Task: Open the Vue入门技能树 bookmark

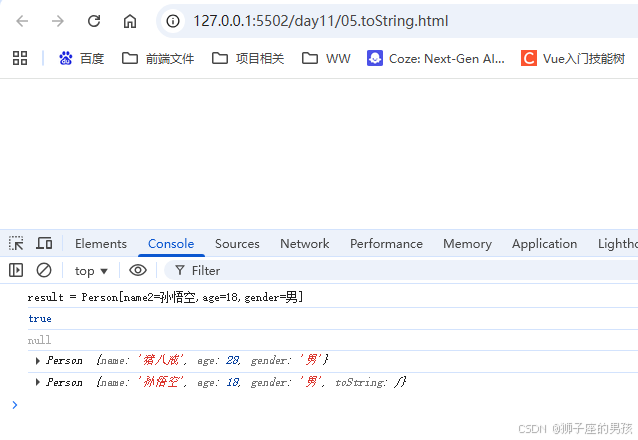Action: click(x=573, y=59)
